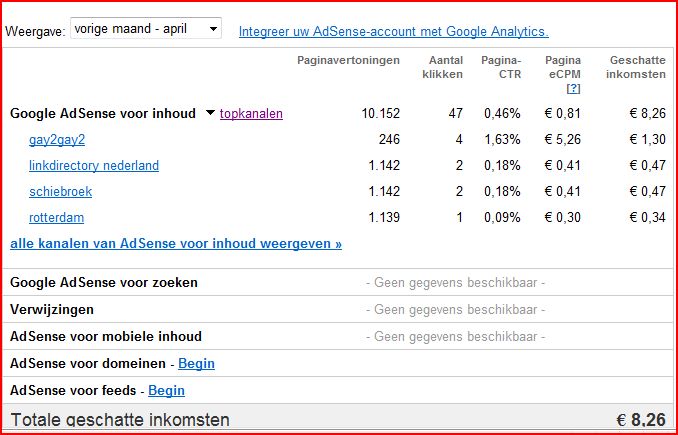Click the Totale geschatte inkomsten amount
Viewport: 678px width, 435px height.
[x=641, y=419]
